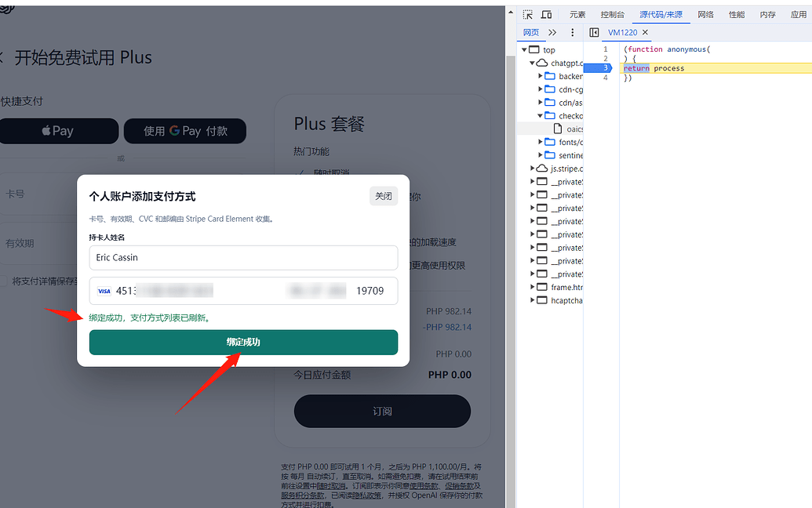
Task: Expand the fonts/c folder arrow
Action: 540,142
